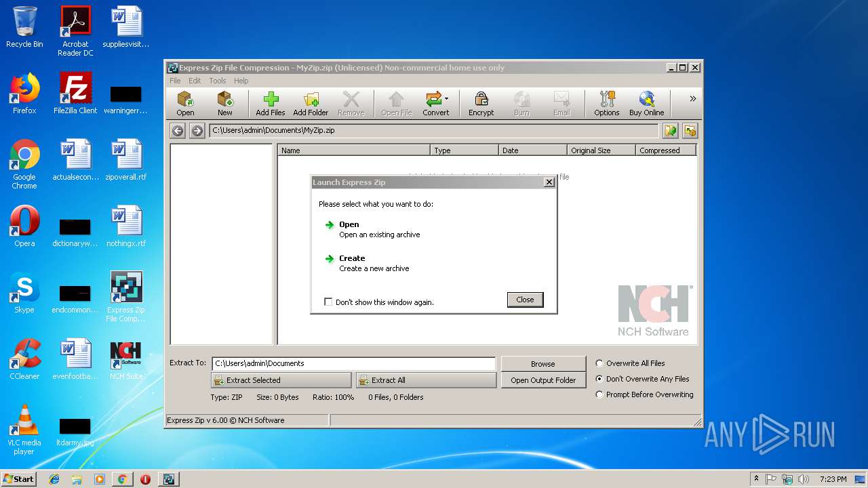Screen dimensions: 868x488
Task: Expand toolbar overflow chevron
Action: coord(693,99)
